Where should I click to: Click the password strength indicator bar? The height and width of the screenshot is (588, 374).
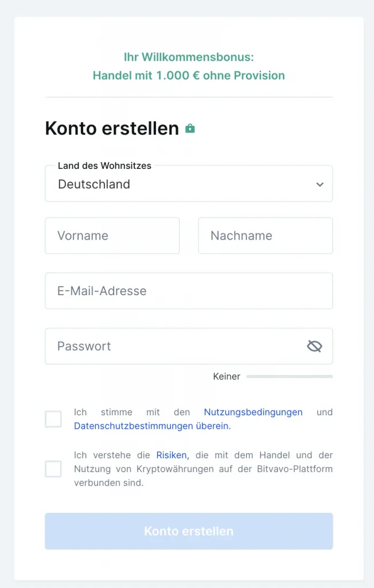[289, 377]
